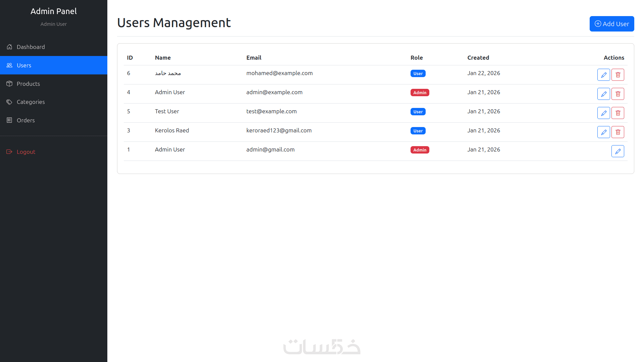Go to the Products section
The width and height of the screenshot is (644, 362).
click(28, 84)
